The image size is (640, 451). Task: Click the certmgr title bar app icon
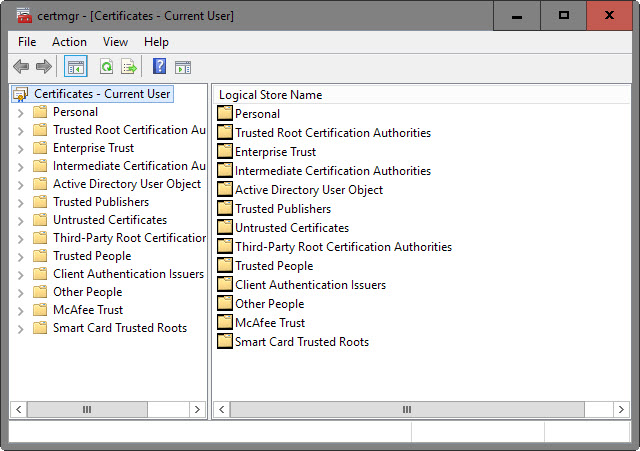coord(24,16)
